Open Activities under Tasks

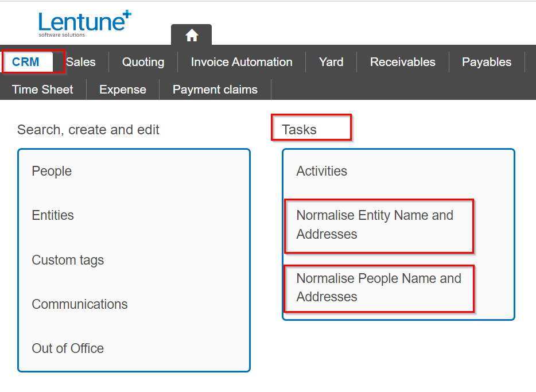point(321,171)
